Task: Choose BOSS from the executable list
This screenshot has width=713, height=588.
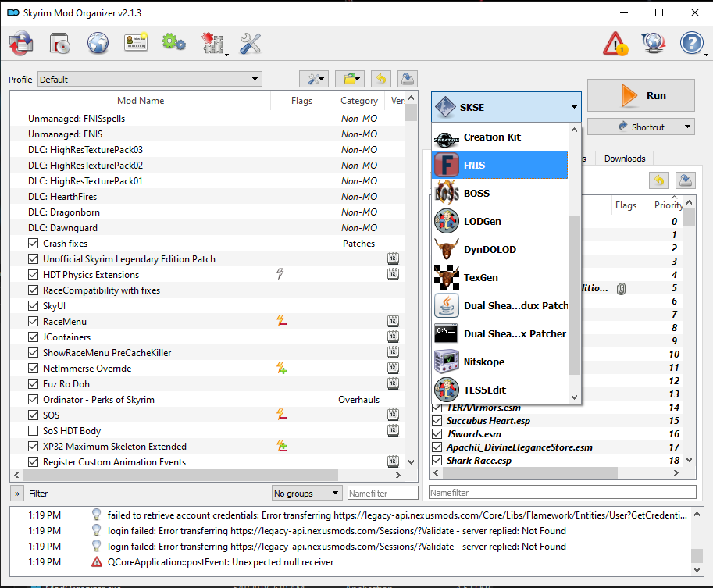Action: pos(500,194)
